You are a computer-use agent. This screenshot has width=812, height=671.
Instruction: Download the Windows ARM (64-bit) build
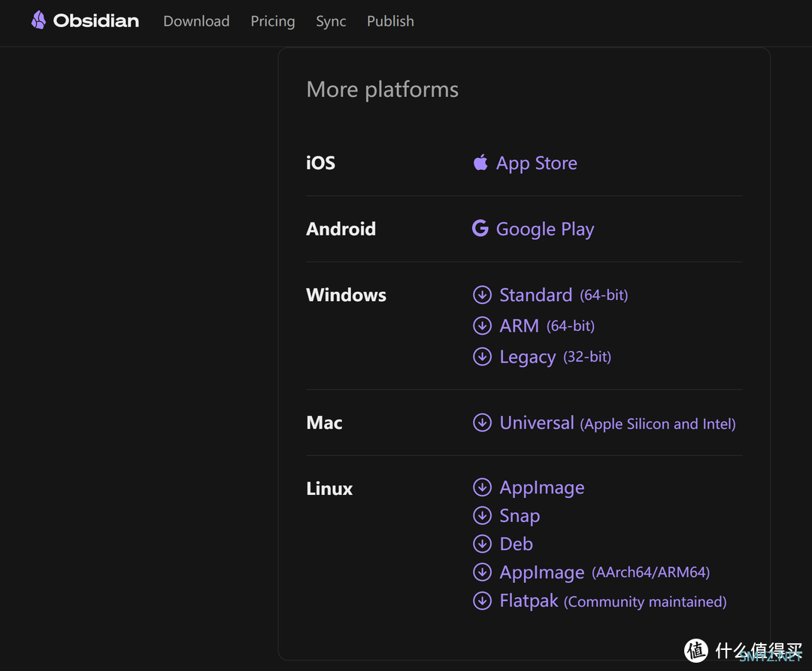coord(547,326)
